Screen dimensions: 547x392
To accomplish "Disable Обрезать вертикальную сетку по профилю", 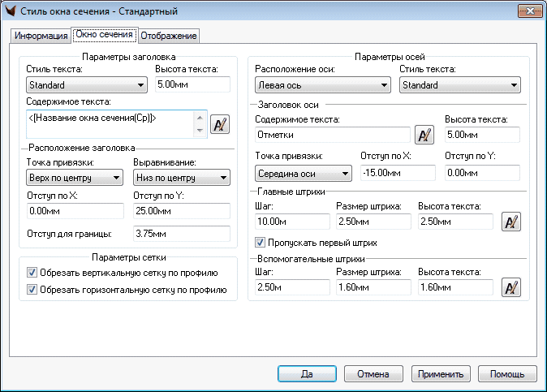I will coord(32,273).
